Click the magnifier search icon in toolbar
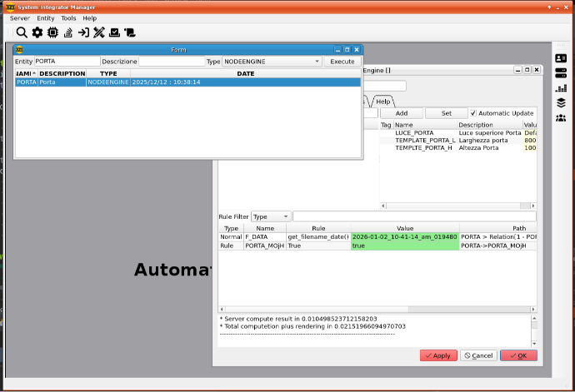This screenshot has height=392, width=575. 22,32
